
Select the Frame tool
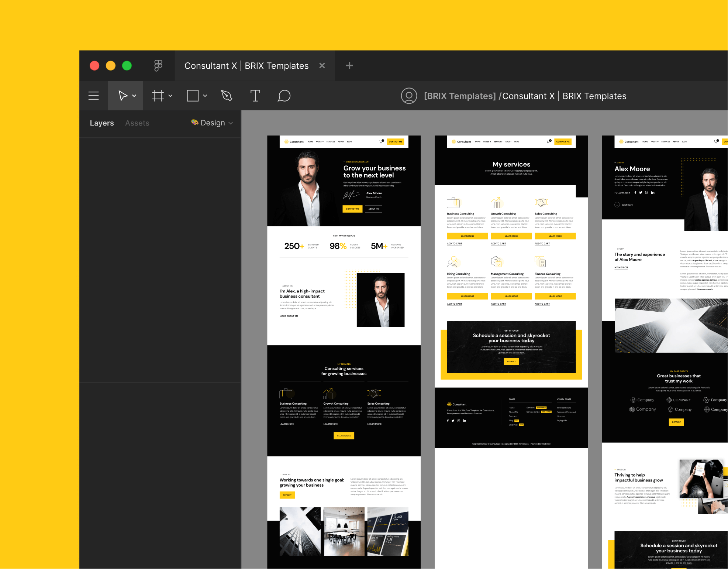[x=158, y=96]
